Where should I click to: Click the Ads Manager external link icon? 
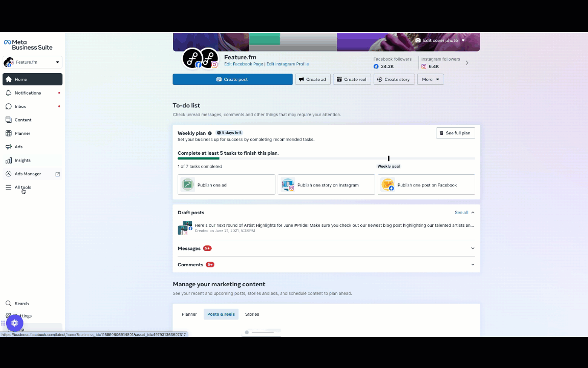coord(57,174)
